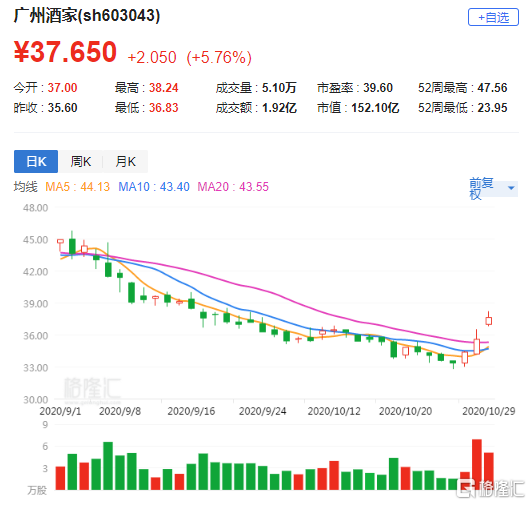This screenshot has height=505, width=531.
Task: Click the 昨收 value 35.60
Action: point(62,108)
